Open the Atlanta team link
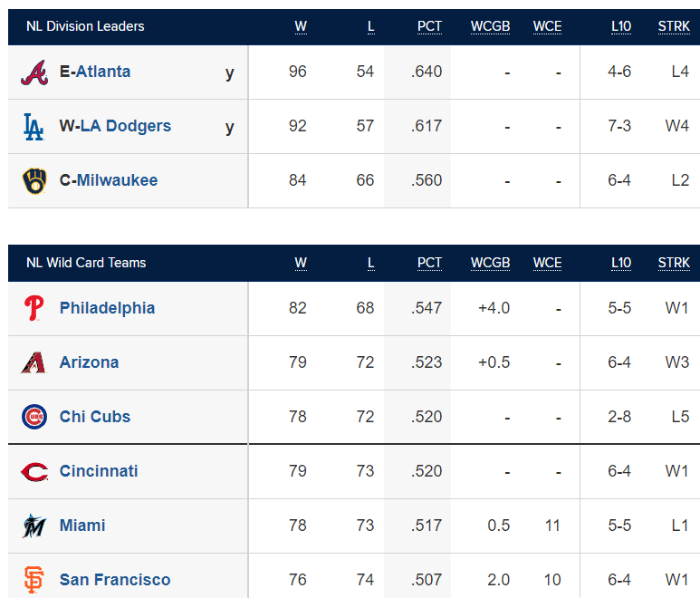Image resolution: width=700 pixels, height=598 pixels. click(x=103, y=72)
